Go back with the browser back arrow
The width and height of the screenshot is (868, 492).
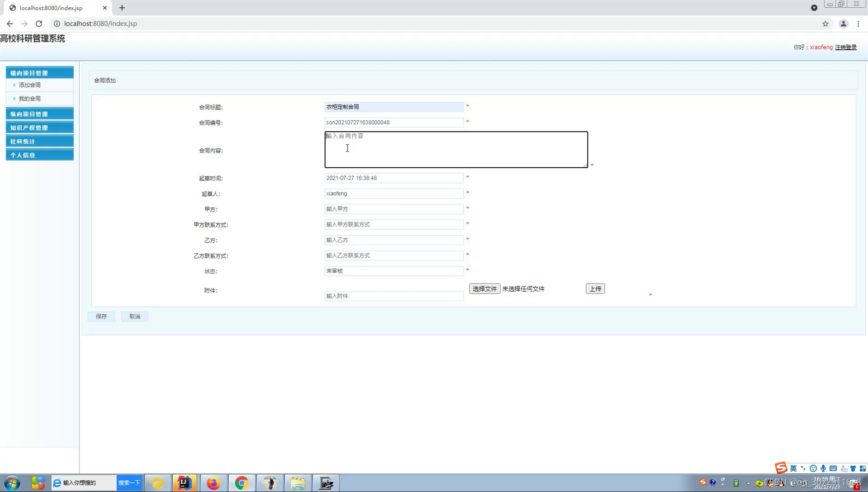10,24
